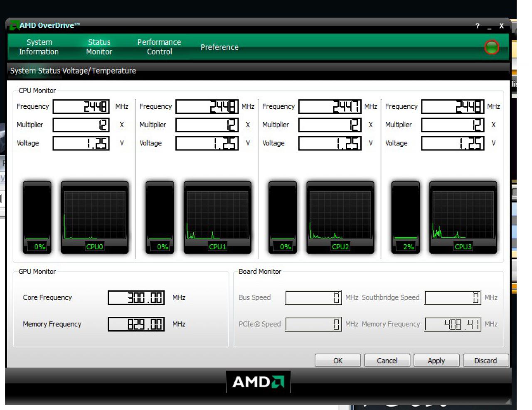532x410 pixels.
Task: Click CPU0 multiplier value field
Action: tap(81, 125)
